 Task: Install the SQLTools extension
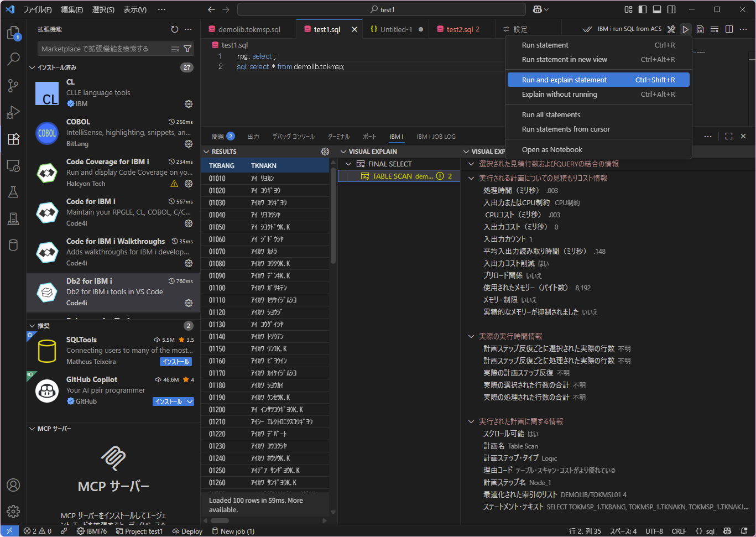point(176,362)
